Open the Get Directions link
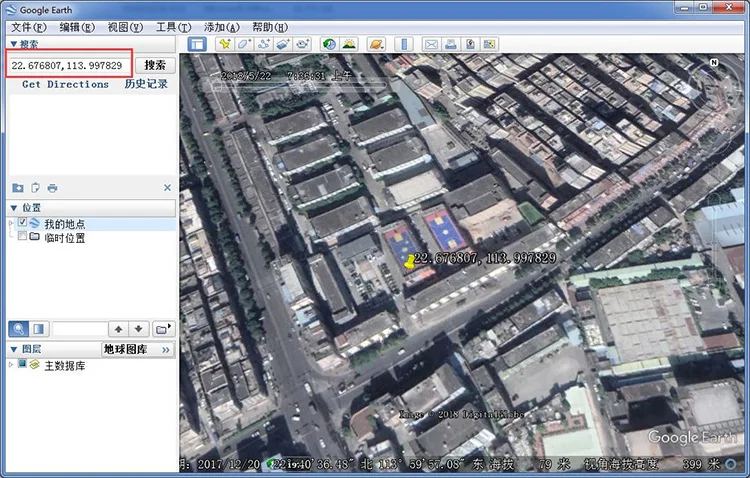 tap(66, 84)
